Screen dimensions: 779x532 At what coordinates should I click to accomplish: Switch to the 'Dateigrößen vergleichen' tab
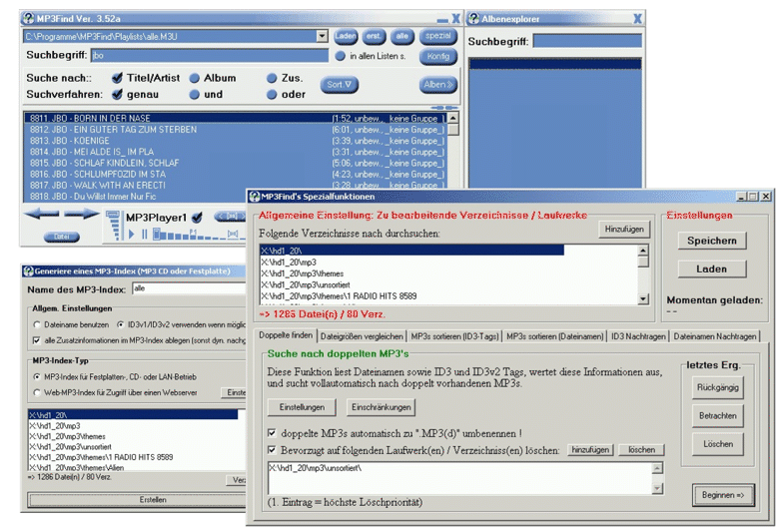point(362,336)
